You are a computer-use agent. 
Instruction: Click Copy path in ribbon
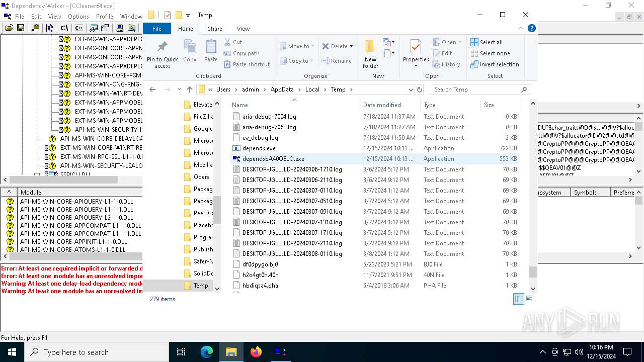[x=242, y=53]
